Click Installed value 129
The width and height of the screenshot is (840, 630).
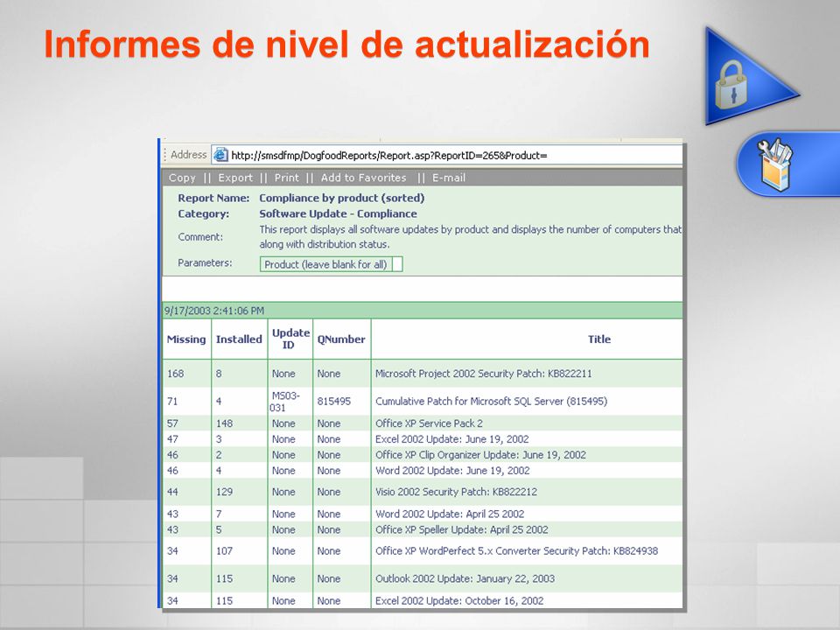point(224,492)
